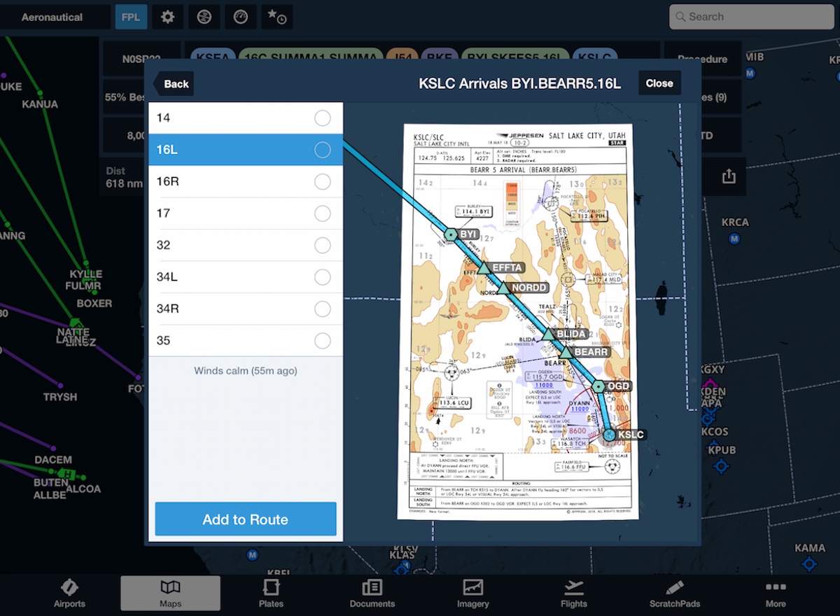Toggle the FPL flight plan button
Viewport: 840px width, 616px height.
point(131,17)
